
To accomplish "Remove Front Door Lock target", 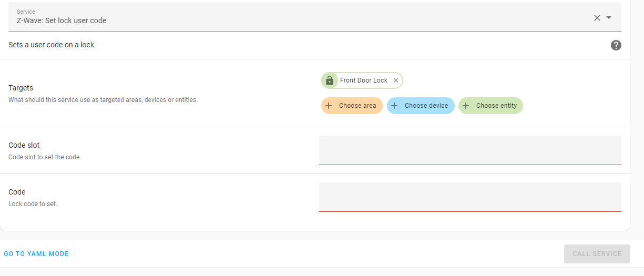I will (x=396, y=80).
